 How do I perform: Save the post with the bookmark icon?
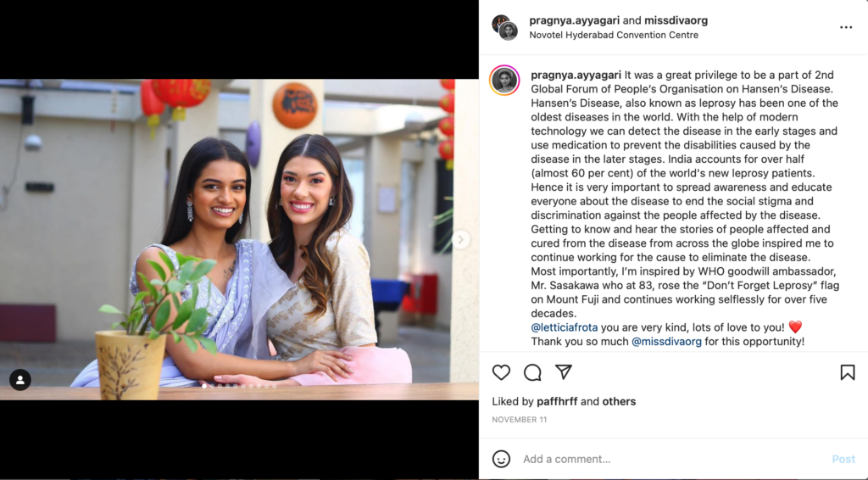coord(848,372)
